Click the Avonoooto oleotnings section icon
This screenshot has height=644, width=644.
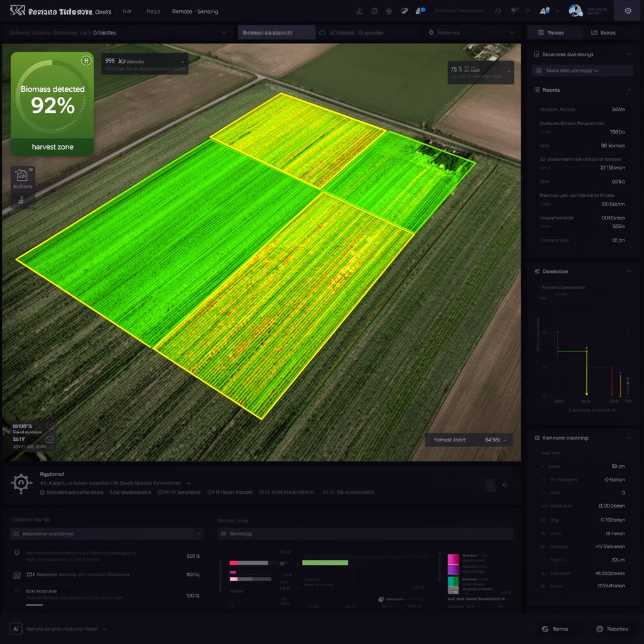[x=537, y=438]
